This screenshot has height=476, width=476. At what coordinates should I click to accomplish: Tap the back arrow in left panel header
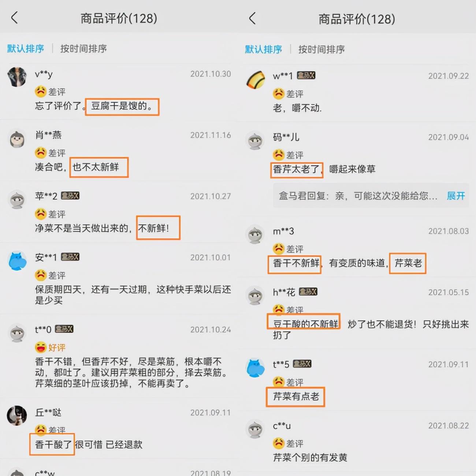15,18
